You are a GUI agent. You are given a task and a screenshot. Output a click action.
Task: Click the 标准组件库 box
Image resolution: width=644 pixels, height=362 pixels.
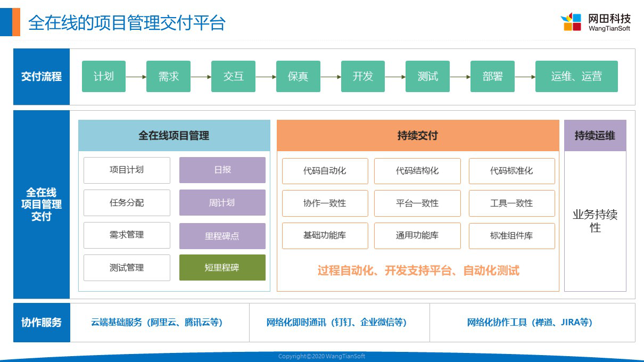tap(511, 236)
